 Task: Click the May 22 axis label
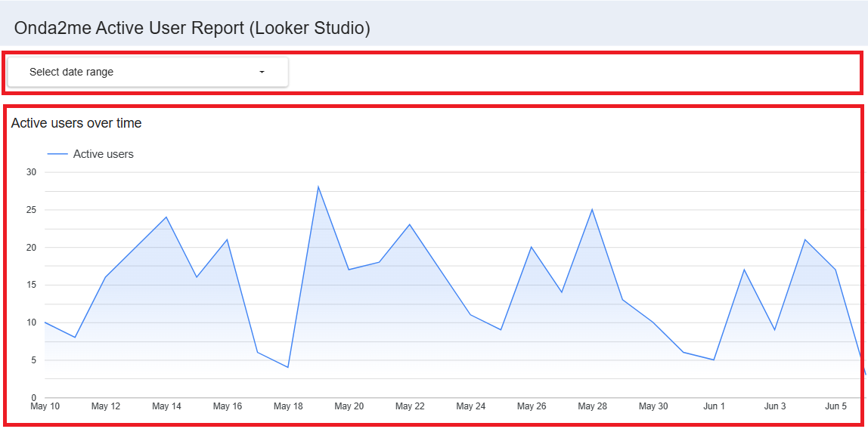coord(411,406)
